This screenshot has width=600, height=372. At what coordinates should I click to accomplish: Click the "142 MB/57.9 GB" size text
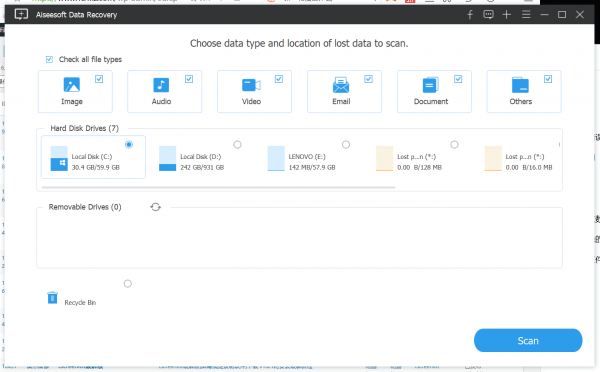312,167
